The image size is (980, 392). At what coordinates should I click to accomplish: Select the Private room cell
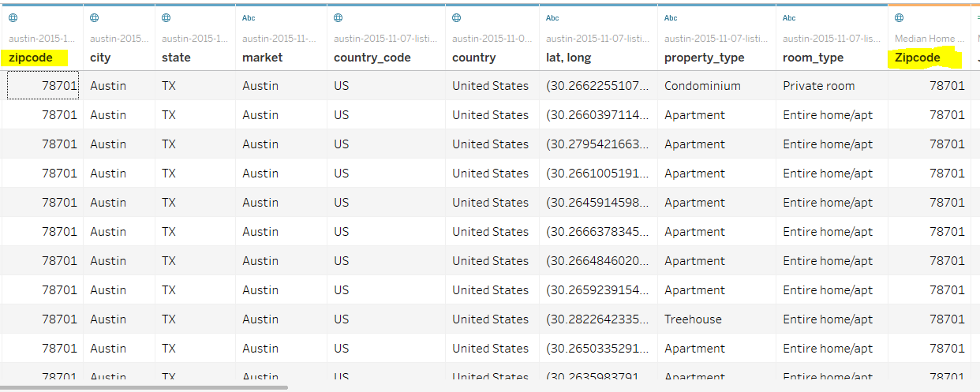click(818, 86)
